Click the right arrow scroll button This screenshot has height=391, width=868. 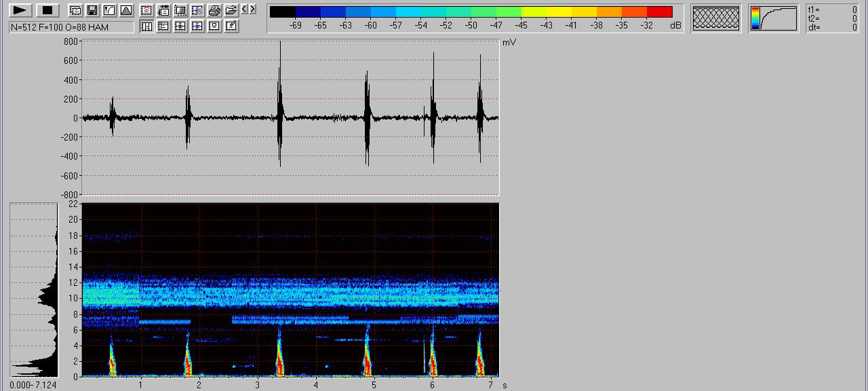[253, 10]
